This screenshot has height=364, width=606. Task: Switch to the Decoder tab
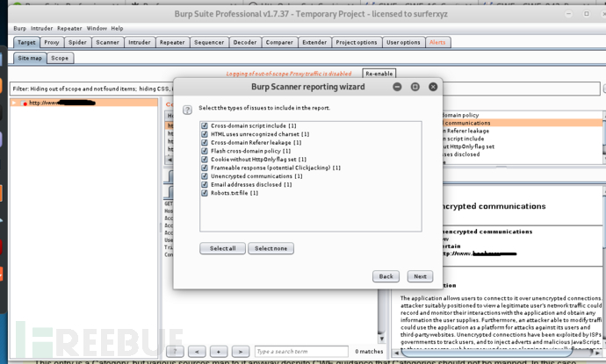coord(245,42)
